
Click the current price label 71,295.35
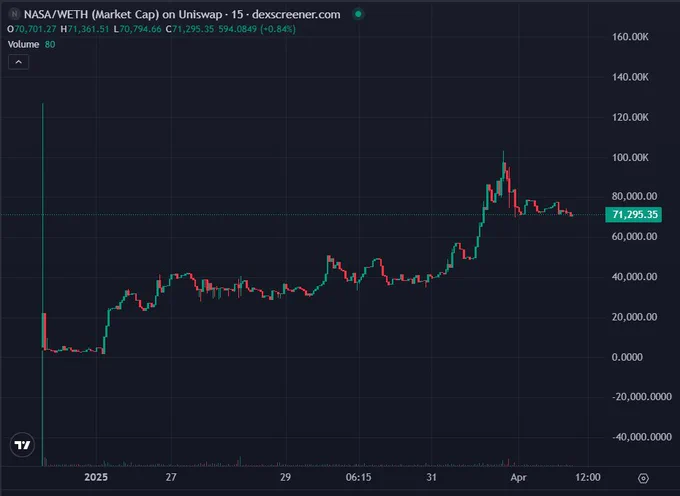click(x=634, y=215)
